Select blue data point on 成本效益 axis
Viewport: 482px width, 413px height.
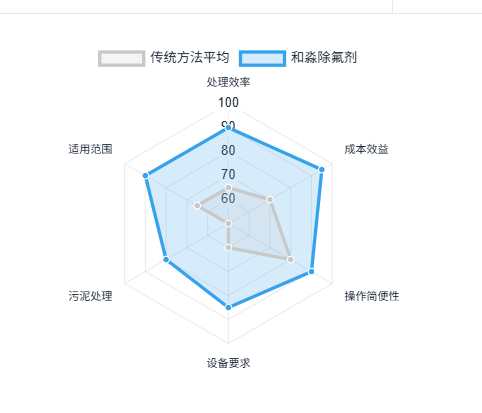point(322,170)
